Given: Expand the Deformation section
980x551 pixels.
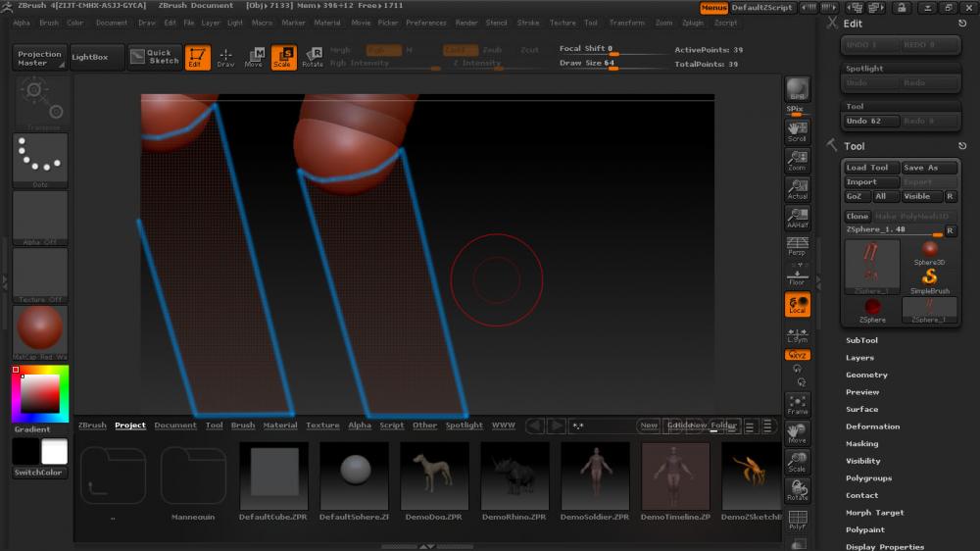Looking at the screenshot, I should point(872,426).
